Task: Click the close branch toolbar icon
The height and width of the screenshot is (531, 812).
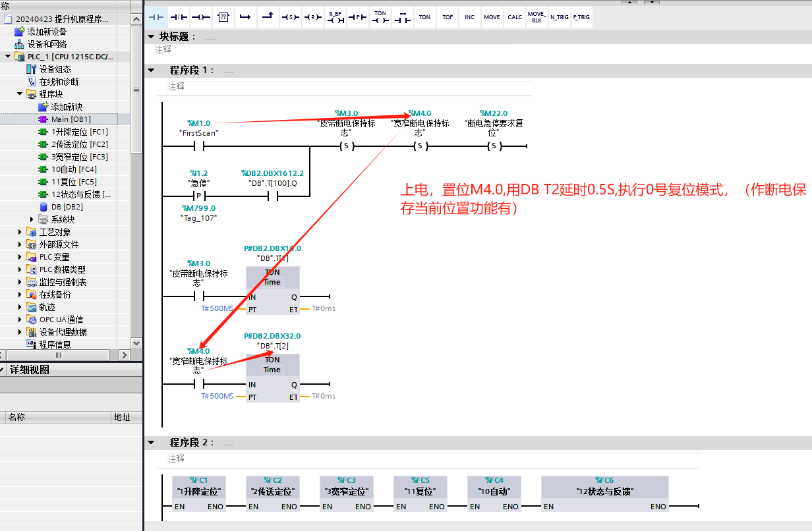Action: tap(268, 17)
